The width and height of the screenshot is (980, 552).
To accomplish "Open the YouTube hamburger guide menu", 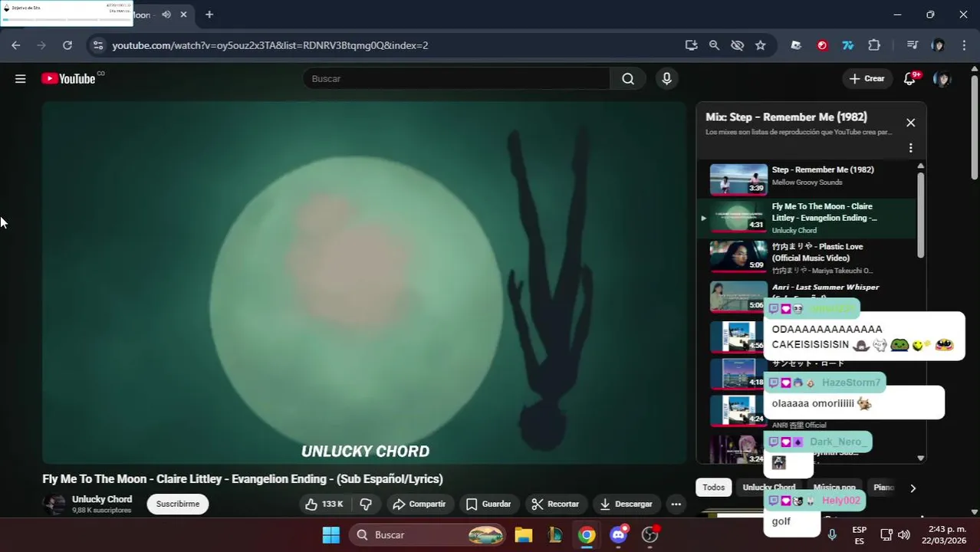I will 21,78.
